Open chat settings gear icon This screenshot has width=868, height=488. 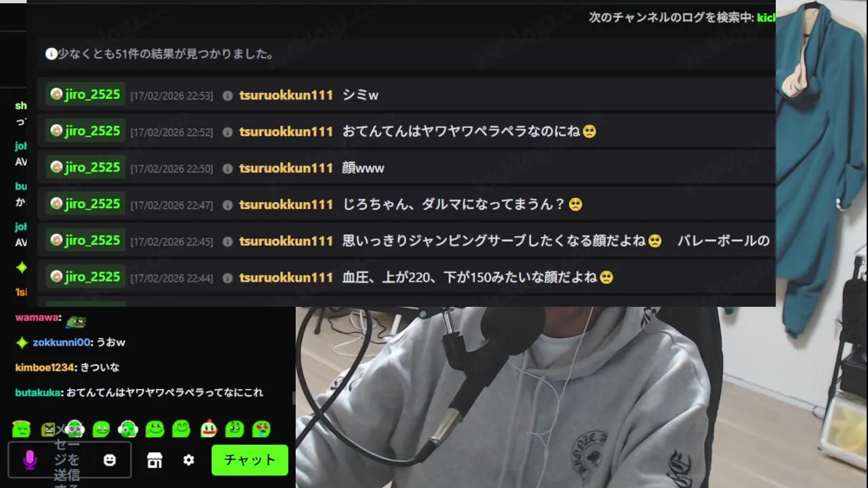point(189,460)
